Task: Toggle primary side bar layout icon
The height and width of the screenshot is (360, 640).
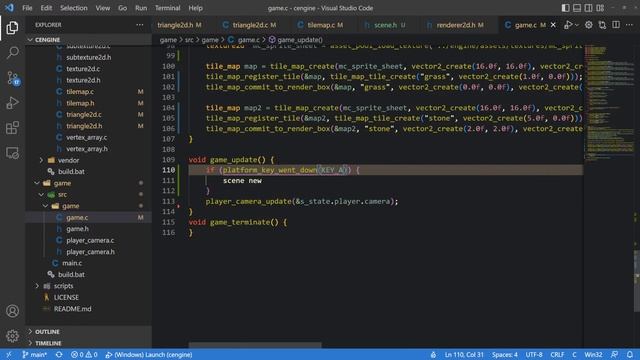Action: 565,8
